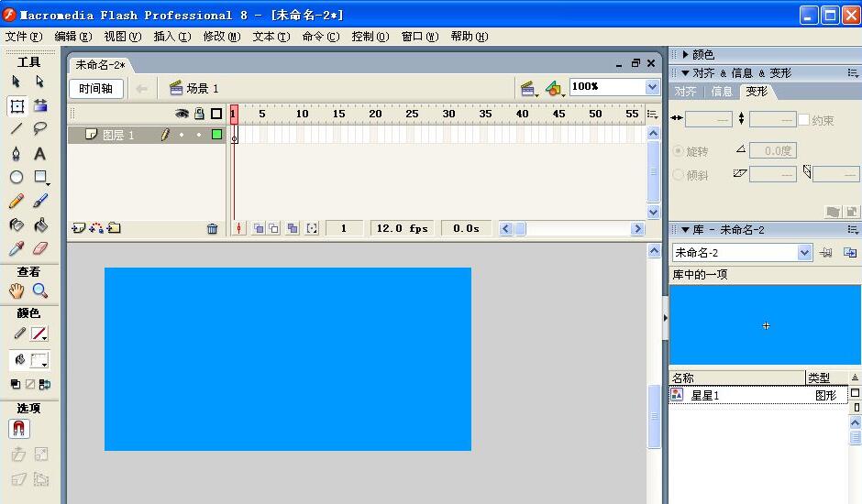Enable the 约束 constrain checkbox
The width and height of the screenshot is (862, 504).
[804, 120]
